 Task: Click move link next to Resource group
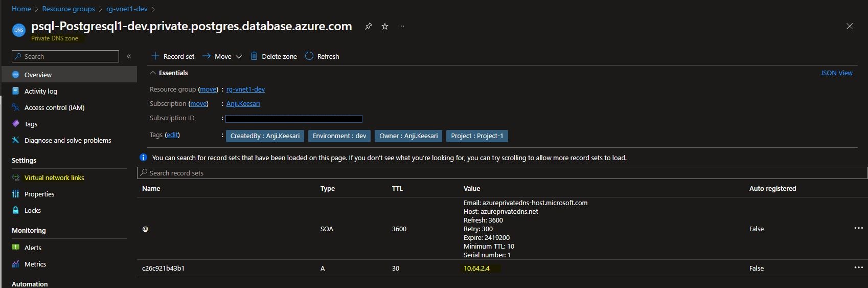click(208, 89)
